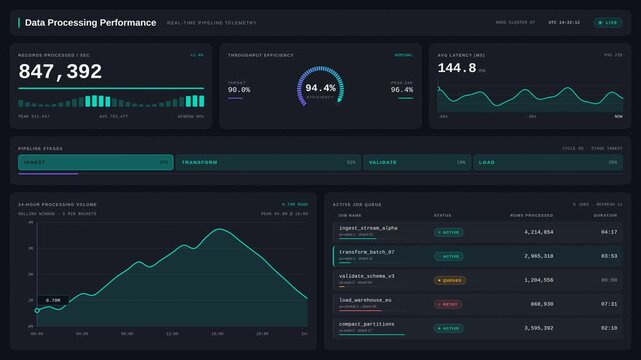Sort by the ROWS PROCESSED column header
The width and height of the screenshot is (641, 360).
531,215
